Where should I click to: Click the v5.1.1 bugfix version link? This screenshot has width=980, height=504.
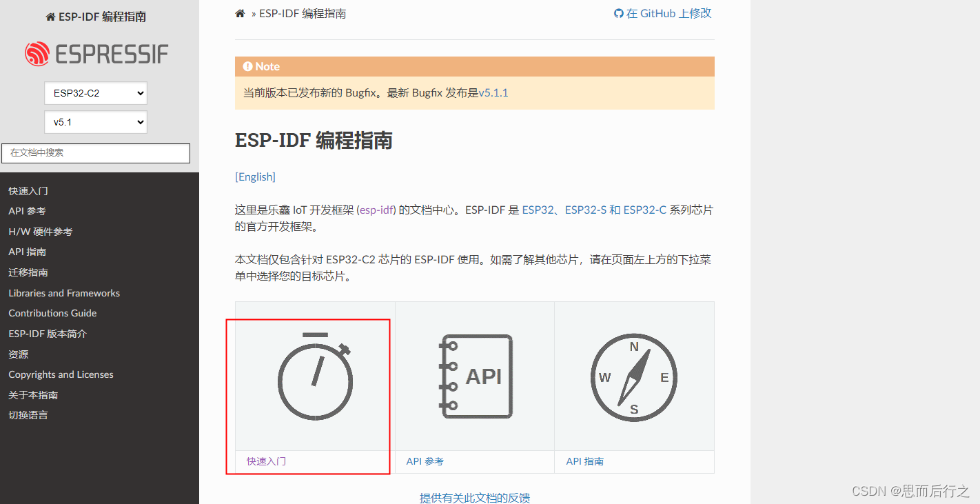tap(493, 92)
